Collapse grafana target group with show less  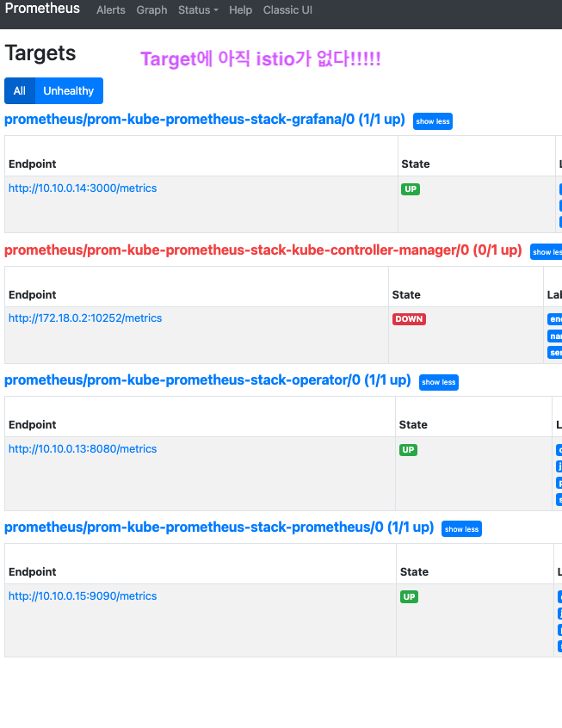432,121
